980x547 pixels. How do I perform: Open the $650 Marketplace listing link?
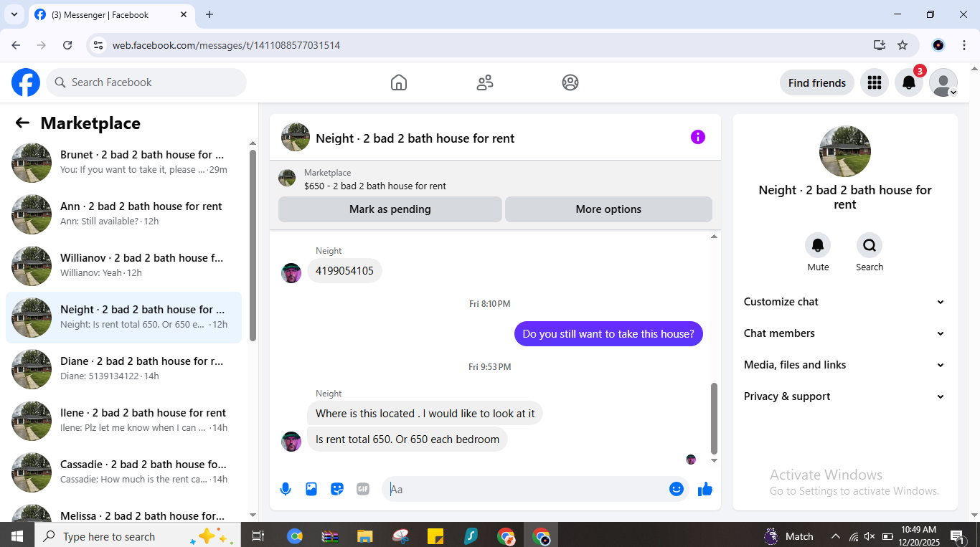(375, 186)
